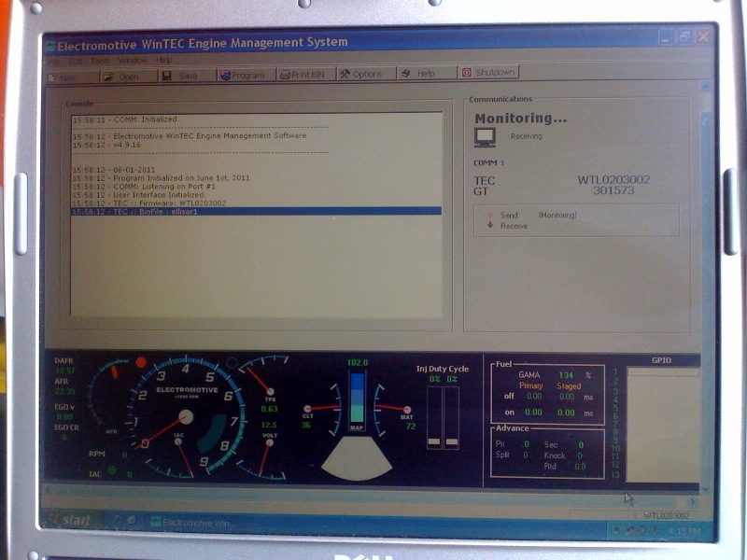Click the DAFR value 12.57
747x560 pixels.
click(x=64, y=371)
